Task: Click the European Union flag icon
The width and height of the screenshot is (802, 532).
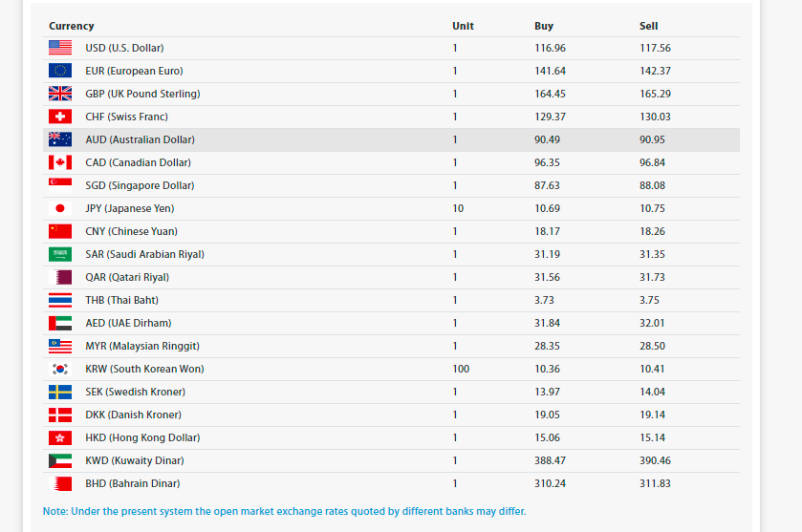Action: coord(60,71)
